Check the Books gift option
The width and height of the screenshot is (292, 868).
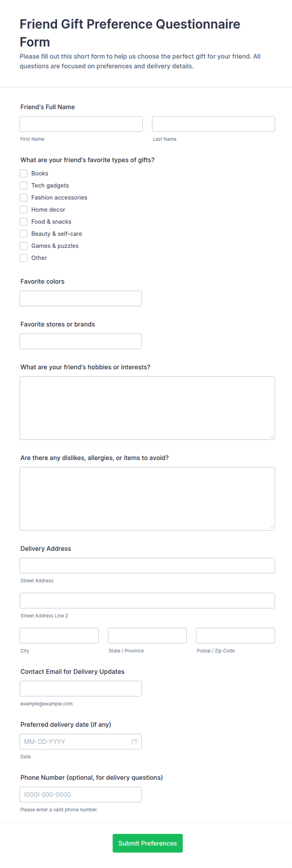tap(24, 173)
